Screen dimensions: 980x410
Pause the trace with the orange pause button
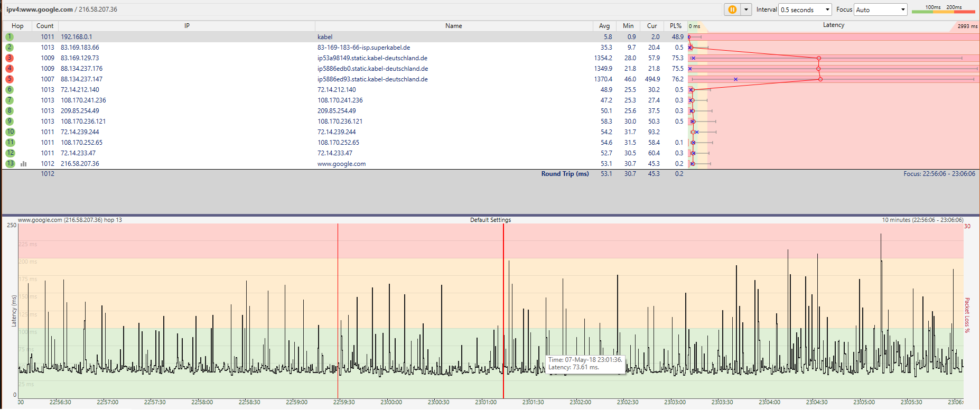(x=732, y=10)
